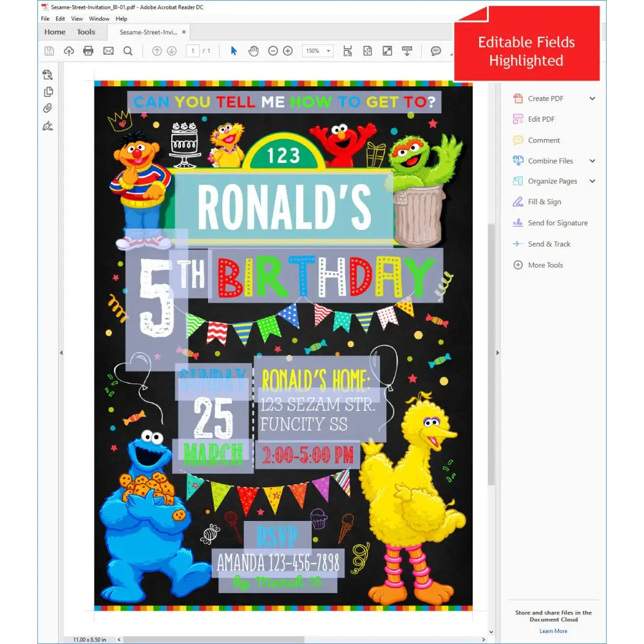Open the page thumbnails panel icon
Viewport: 644px width, 644px height.
click(46, 74)
